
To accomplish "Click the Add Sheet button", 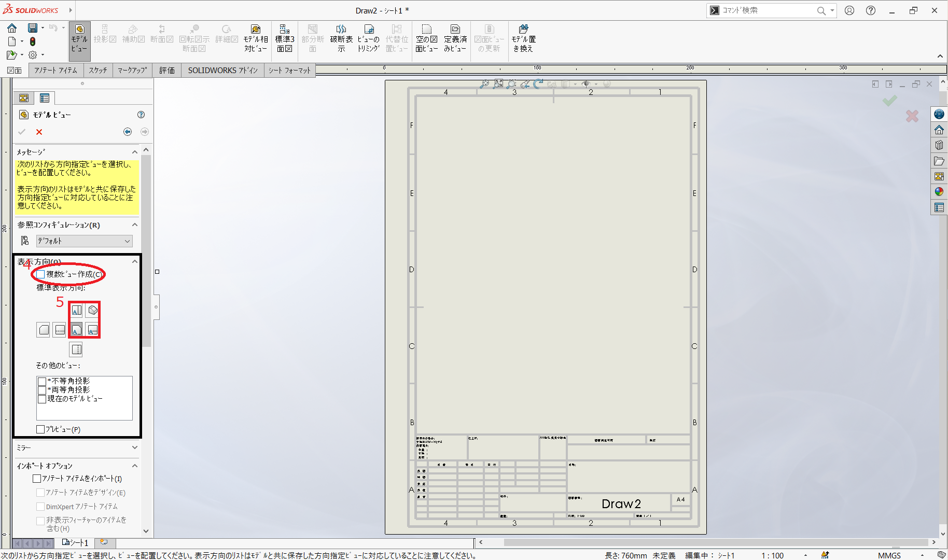I will tap(104, 542).
